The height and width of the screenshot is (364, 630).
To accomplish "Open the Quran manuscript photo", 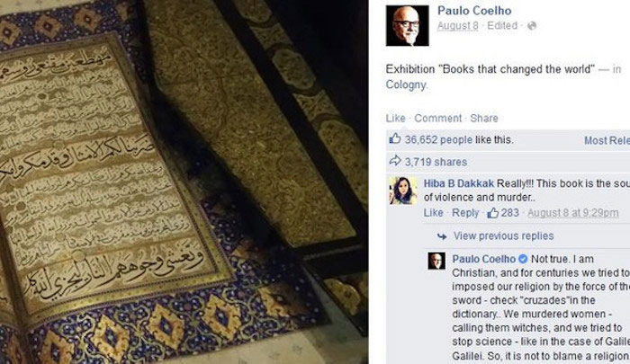I will [x=184, y=182].
